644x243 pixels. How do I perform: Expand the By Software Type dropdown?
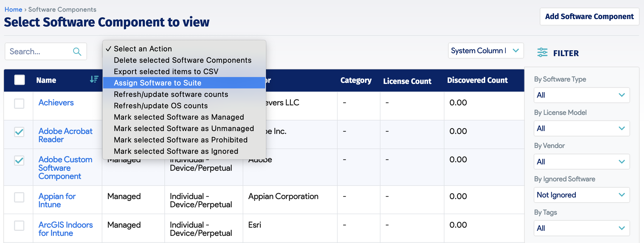click(x=581, y=95)
